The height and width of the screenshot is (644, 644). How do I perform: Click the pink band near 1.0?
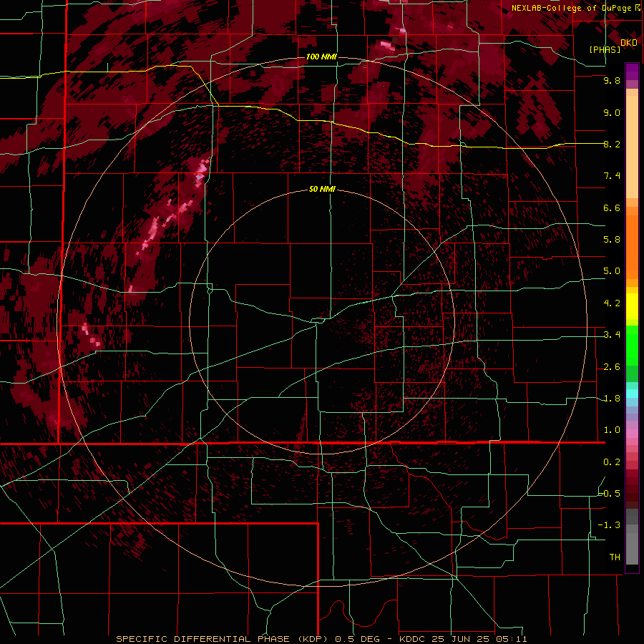(x=632, y=434)
